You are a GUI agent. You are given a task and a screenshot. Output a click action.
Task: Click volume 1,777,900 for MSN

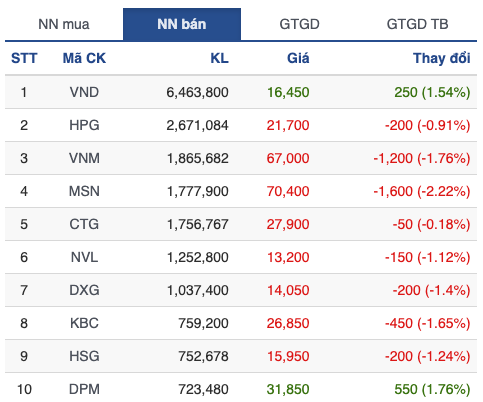click(198, 191)
